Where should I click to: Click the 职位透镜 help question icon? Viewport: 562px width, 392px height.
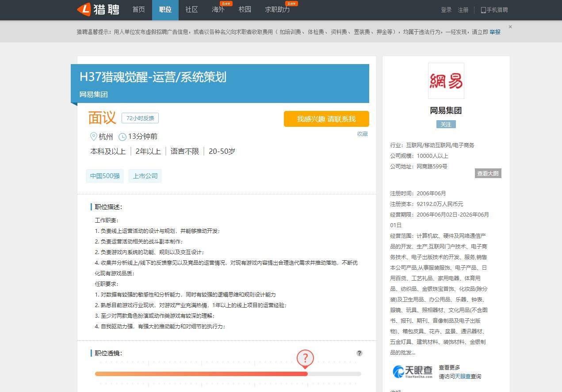359,353
